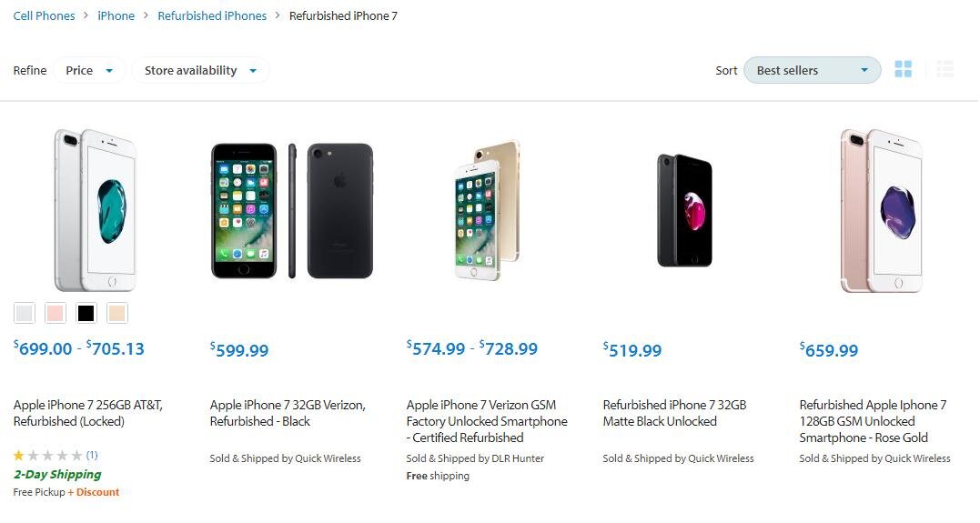980x523 pixels.
Task: Open the Price refine dropdown
Action: click(x=89, y=71)
